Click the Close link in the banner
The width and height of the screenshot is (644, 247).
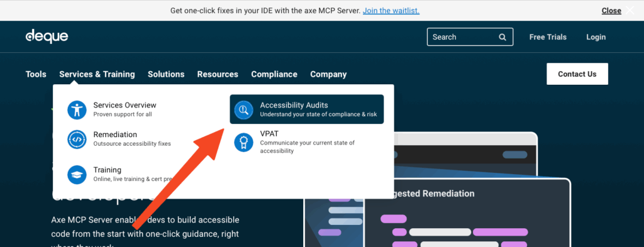pos(611,11)
